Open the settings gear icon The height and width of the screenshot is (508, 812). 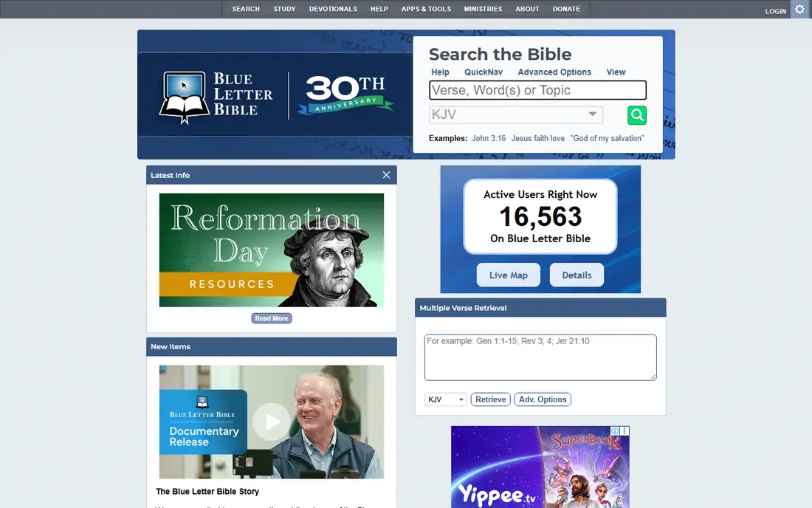[799, 10]
